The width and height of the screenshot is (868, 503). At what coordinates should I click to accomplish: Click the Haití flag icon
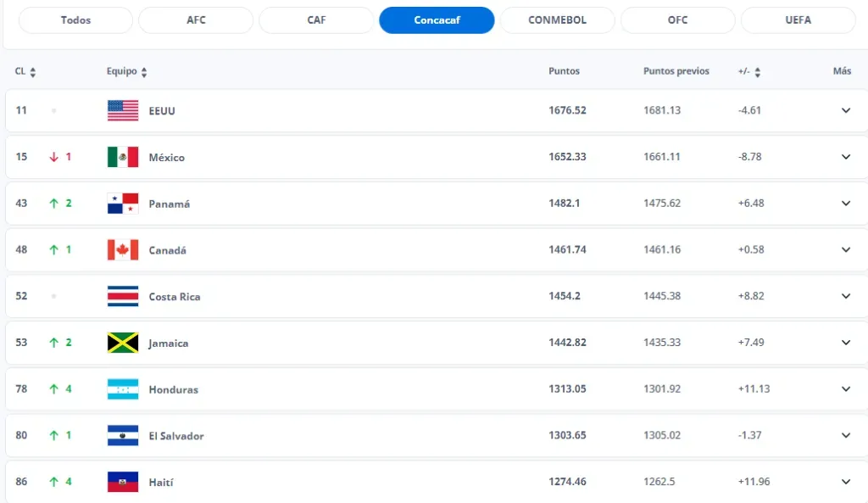coord(123,482)
